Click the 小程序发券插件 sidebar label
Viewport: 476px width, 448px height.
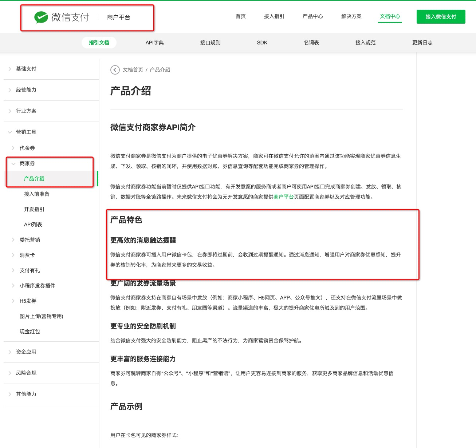coord(38,286)
